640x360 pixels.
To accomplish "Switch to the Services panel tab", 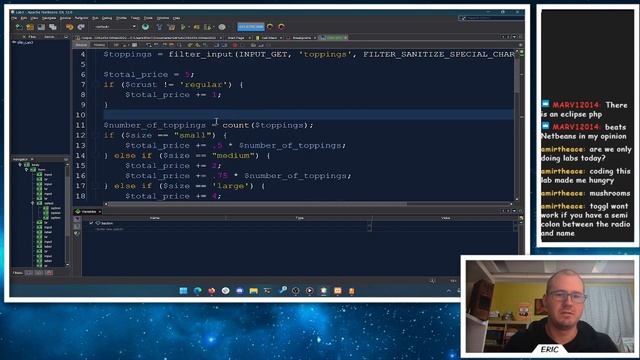I will point(49,37).
